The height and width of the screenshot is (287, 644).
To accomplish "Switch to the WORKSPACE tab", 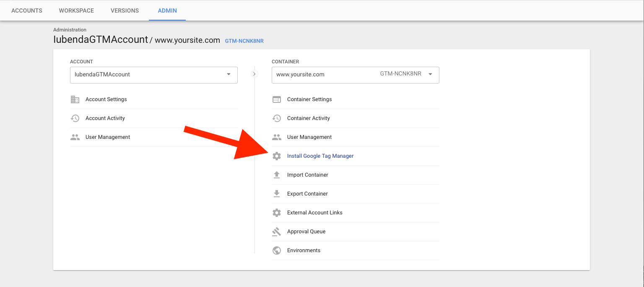I will pos(76,10).
